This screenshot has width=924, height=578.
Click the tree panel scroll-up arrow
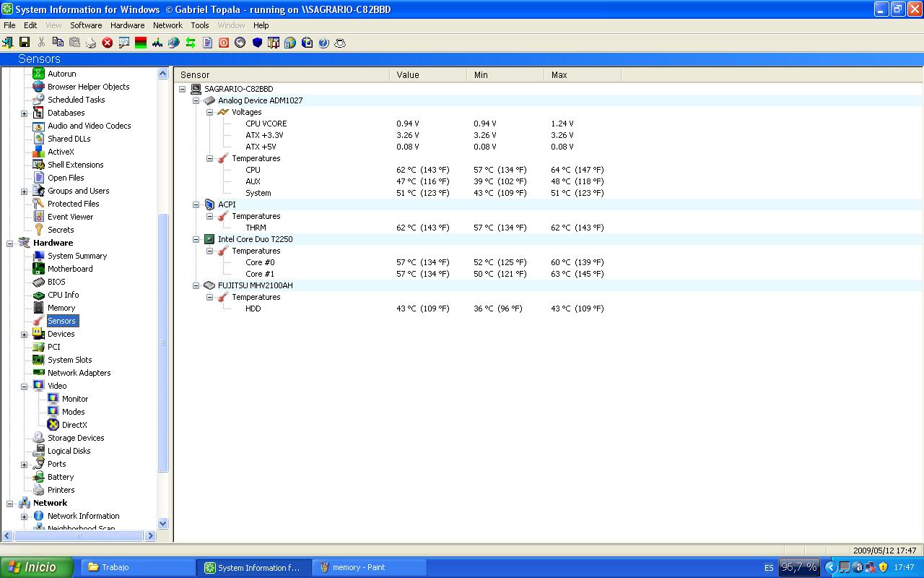[162, 74]
